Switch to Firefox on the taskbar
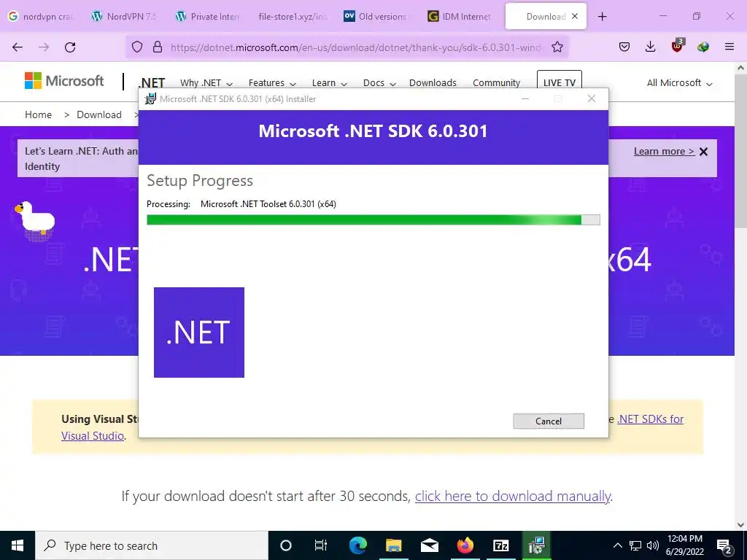 click(x=465, y=545)
